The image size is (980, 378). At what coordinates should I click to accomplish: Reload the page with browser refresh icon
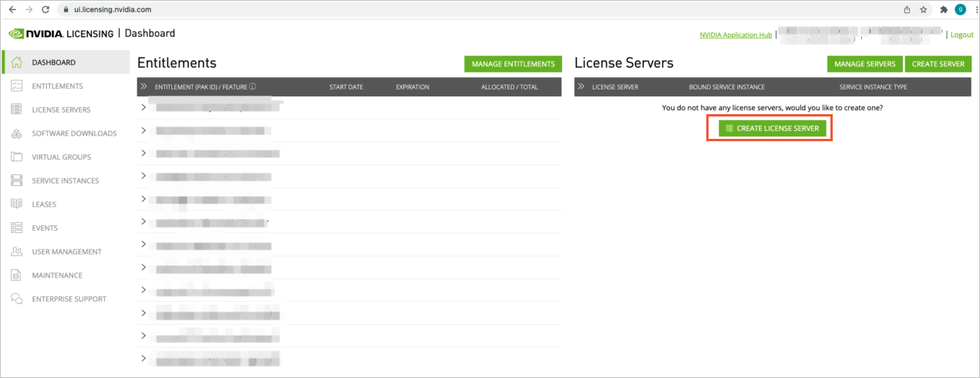point(46,9)
